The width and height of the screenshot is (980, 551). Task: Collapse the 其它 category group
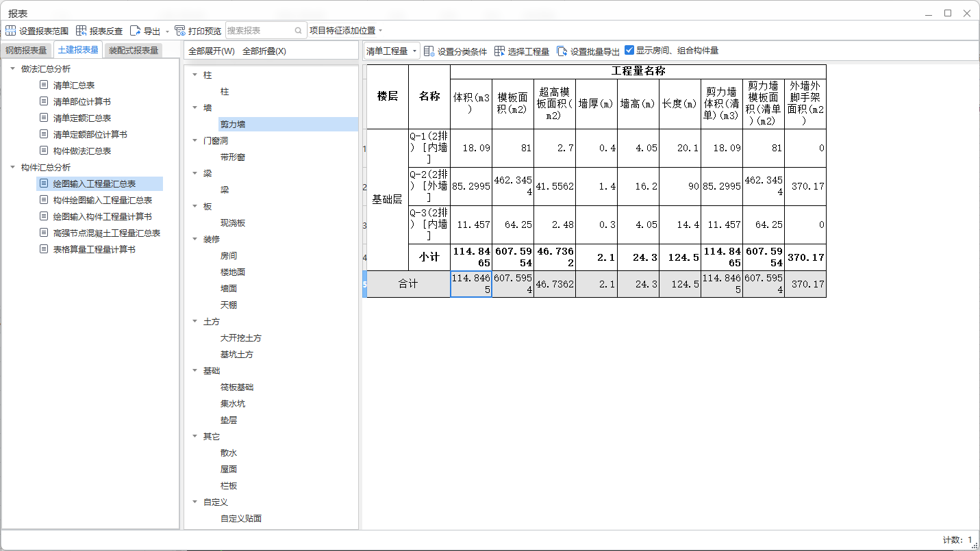tap(194, 436)
